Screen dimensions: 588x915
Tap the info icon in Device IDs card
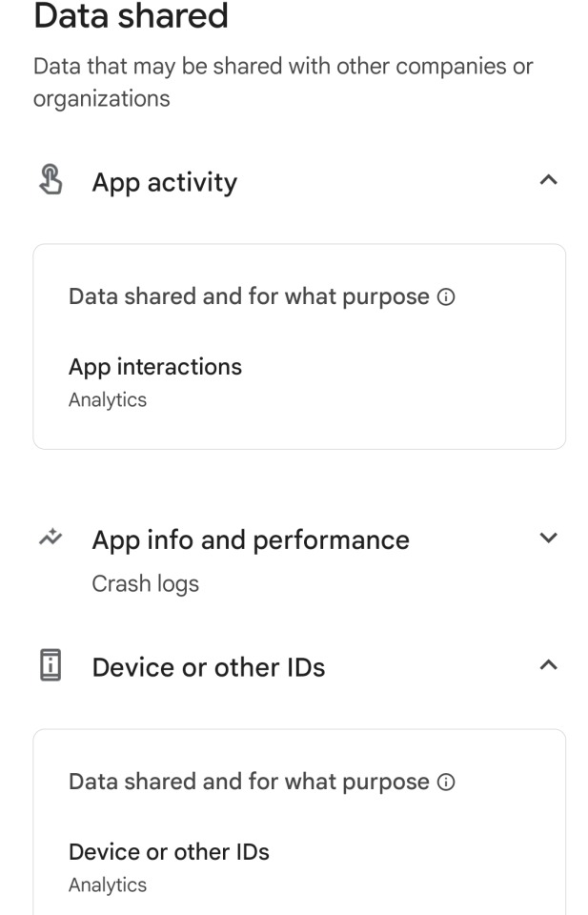pyautogui.click(x=445, y=783)
